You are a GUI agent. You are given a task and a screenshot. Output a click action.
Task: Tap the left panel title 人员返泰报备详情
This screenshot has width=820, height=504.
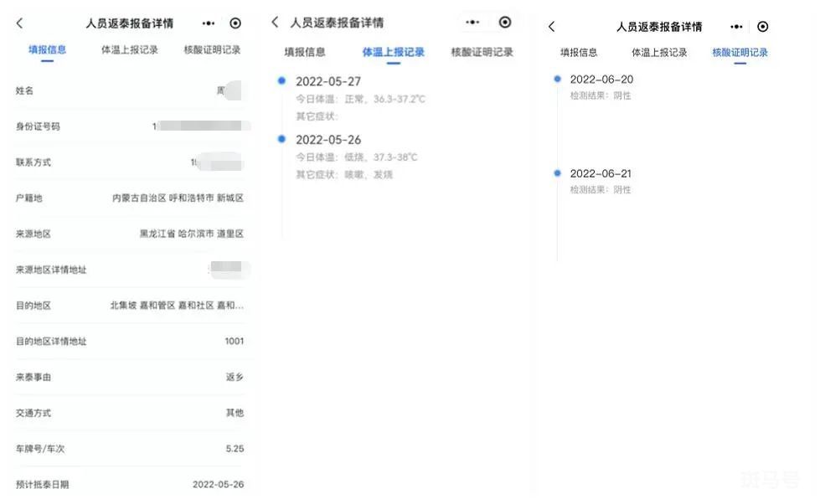(x=130, y=23)
